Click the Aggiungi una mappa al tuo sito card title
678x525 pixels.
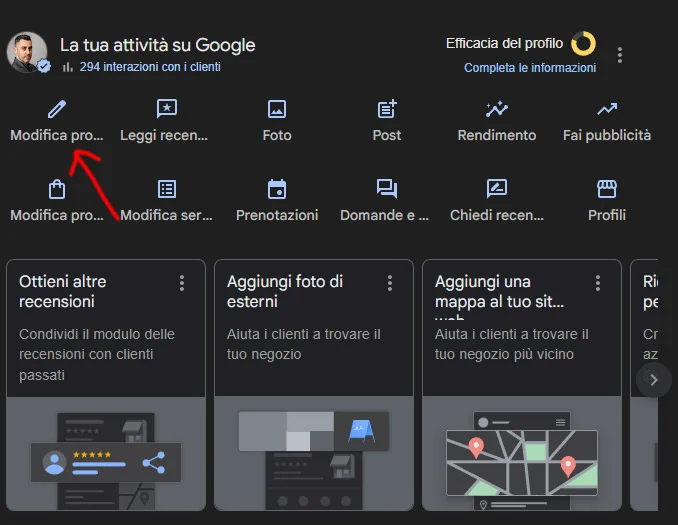pyautogui.click(x=499, y=291)
